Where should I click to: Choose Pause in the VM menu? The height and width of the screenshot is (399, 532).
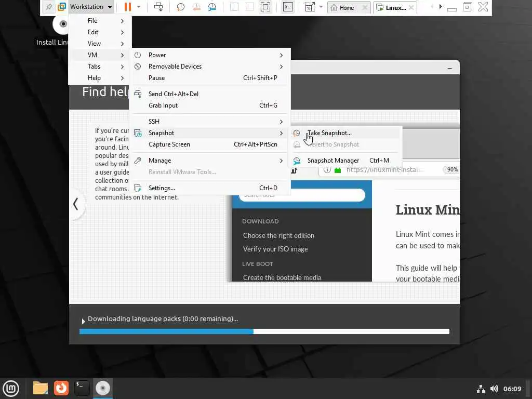pyautogui.click(x=210, y=78)
